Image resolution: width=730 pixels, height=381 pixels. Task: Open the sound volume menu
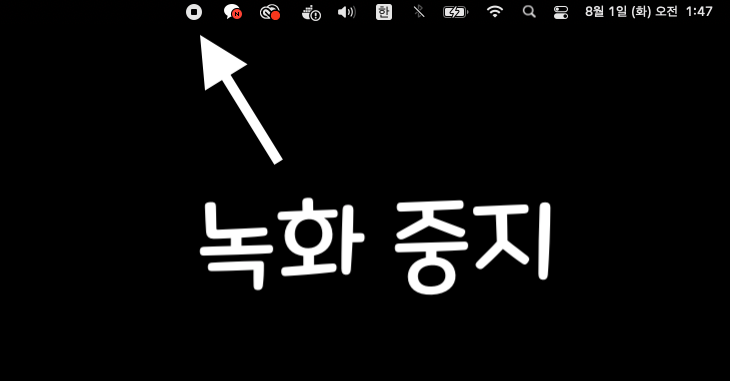pos(347,12)
